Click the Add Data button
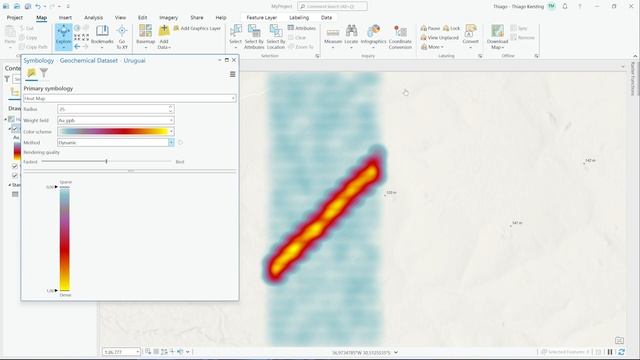This screenshot has height=360, width=640. (164, 36)
